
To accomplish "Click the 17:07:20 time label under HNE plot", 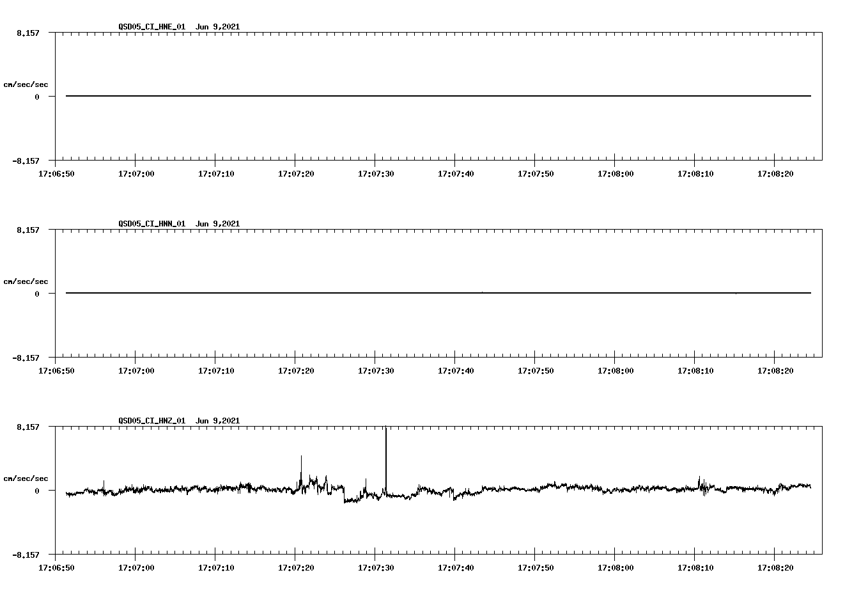I will 296,173.
